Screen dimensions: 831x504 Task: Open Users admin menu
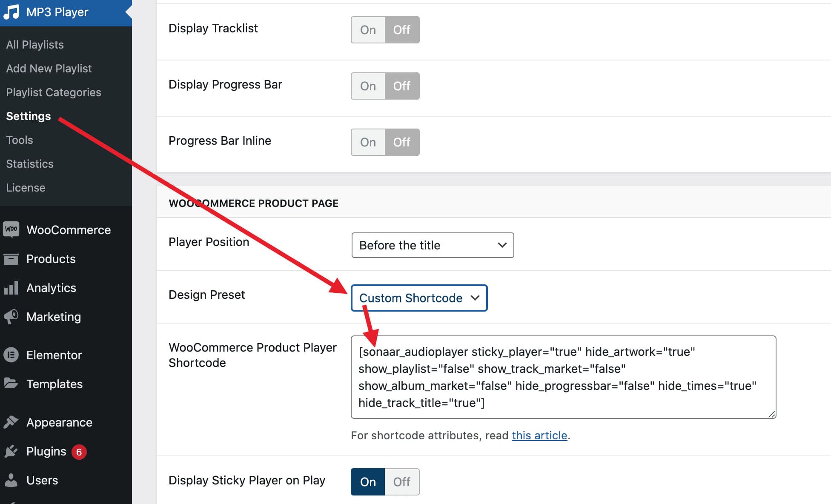[x=66, y=480]
